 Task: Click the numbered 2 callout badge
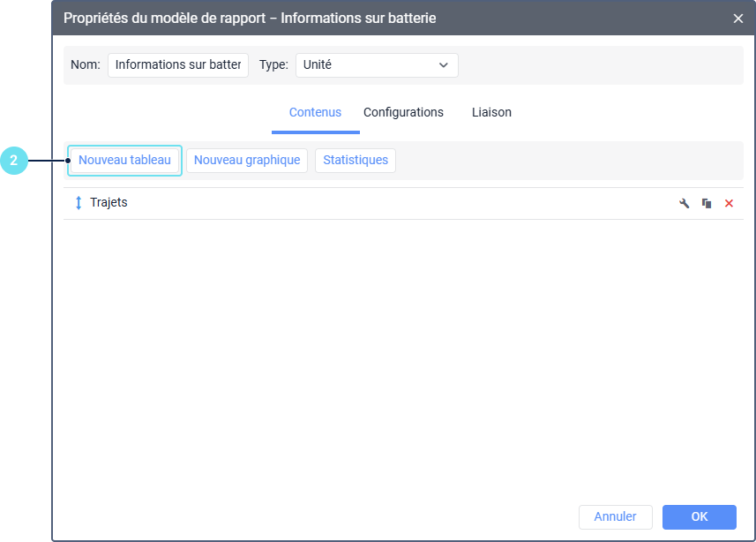[14, 161]
